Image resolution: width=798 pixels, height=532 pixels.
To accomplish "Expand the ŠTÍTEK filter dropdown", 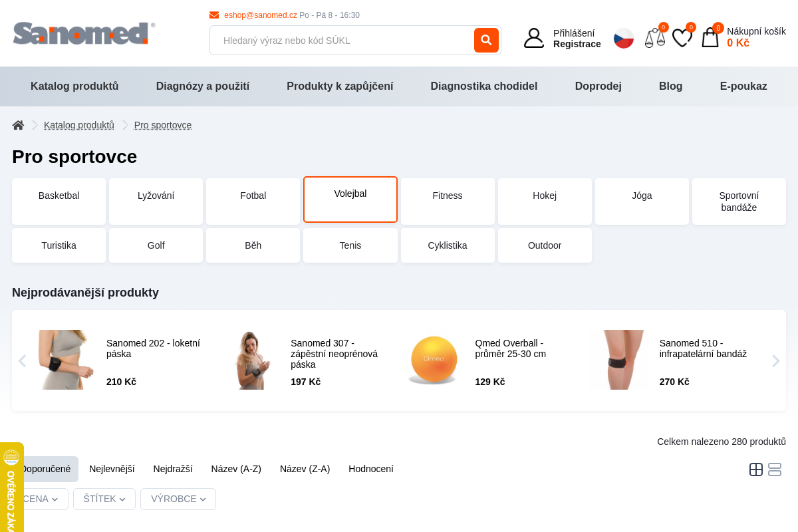I will point(104,499).
